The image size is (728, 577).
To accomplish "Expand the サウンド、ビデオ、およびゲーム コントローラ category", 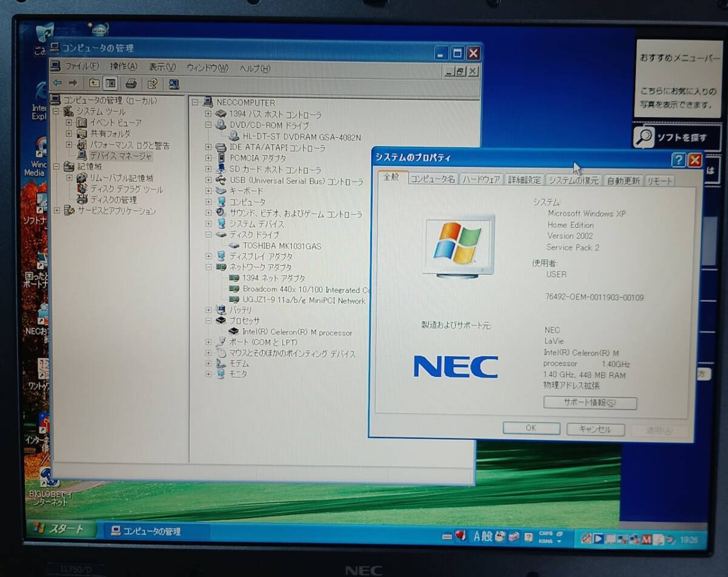I will click(208, 213).
